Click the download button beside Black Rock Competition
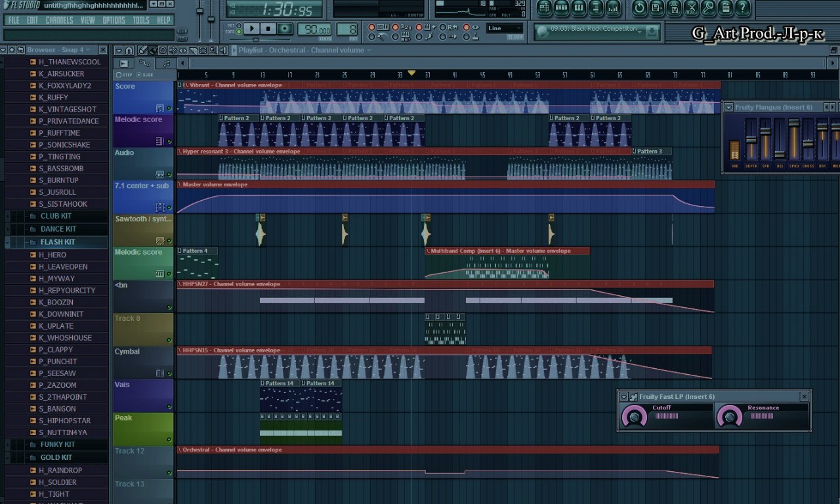840x504 pixels. click(x=652, y=31)
